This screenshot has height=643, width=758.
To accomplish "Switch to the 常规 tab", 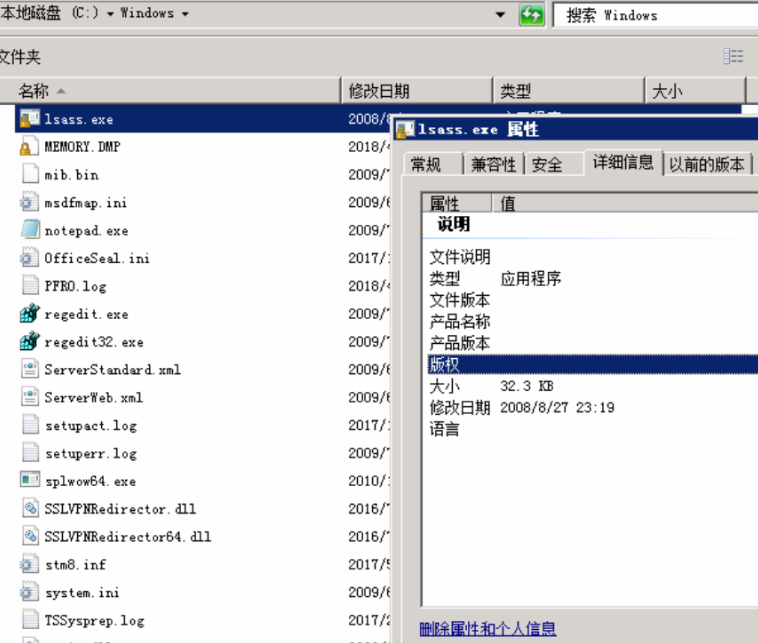I will tap(425, 164).
